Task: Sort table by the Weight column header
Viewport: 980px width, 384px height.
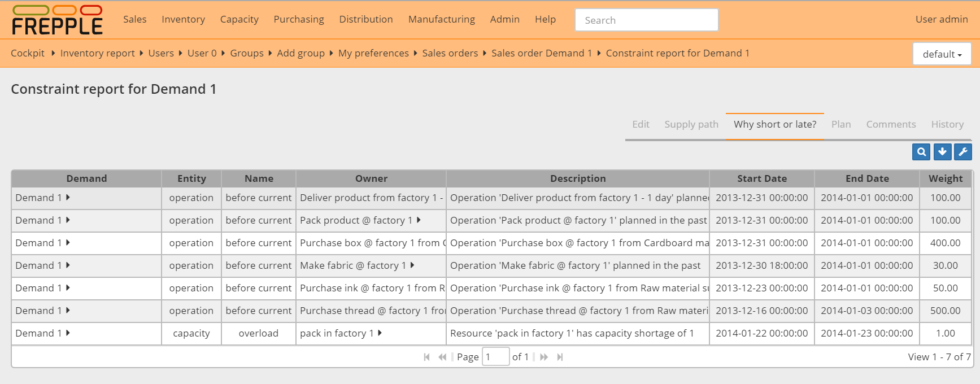Action: click(x=945, y=178)
